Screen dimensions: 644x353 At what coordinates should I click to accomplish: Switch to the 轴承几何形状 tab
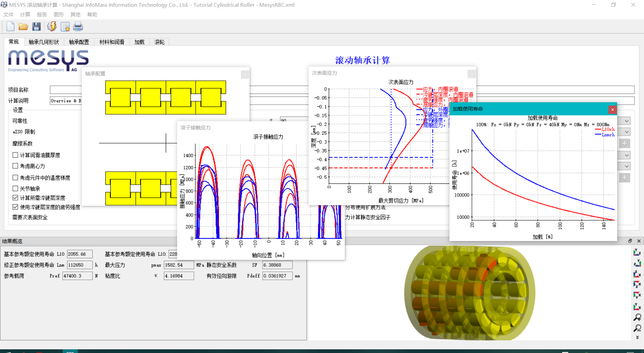point(44,42)
